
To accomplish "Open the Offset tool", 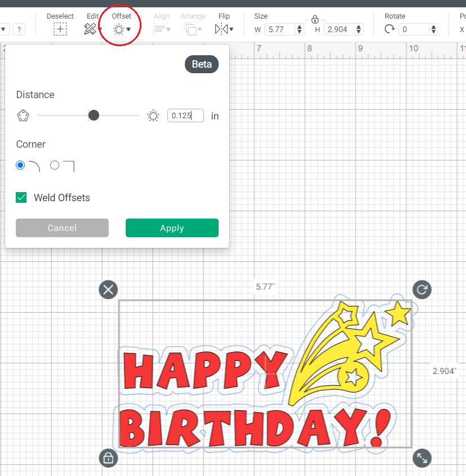I will point(118,28).
